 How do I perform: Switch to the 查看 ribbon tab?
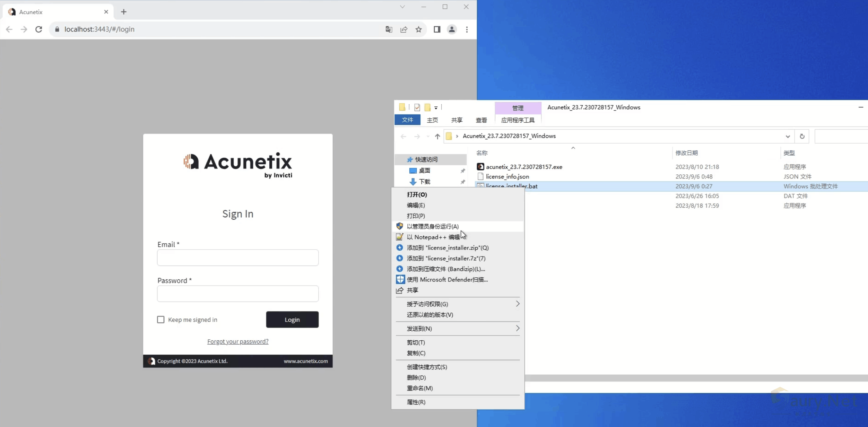pyautogui.click(x=481, y=120)
